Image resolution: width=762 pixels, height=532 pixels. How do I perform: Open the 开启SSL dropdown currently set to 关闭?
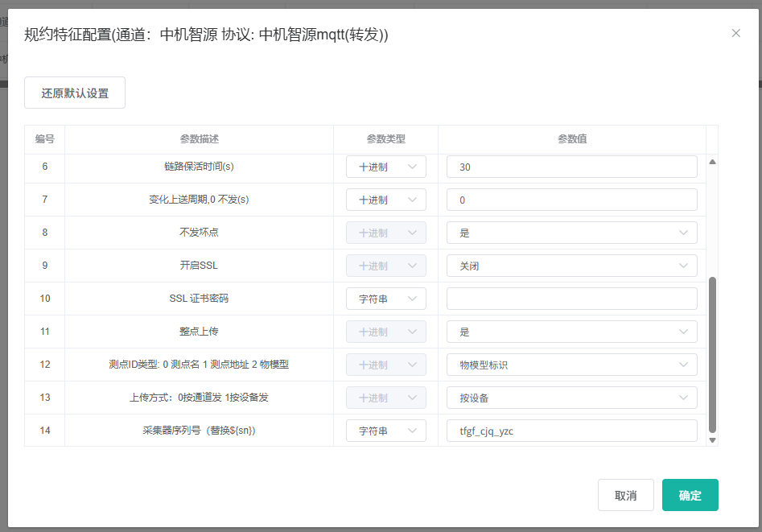[x=571, y=266]
